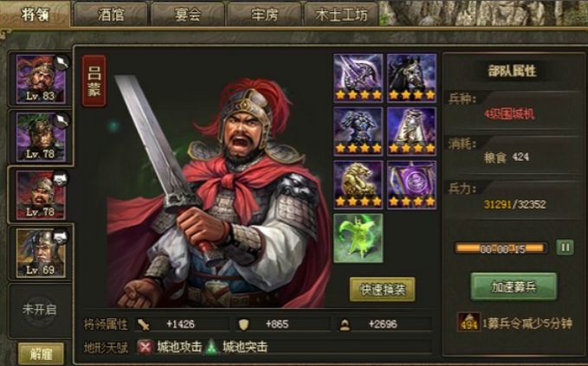588x366 pixels.
Task: Open the 宴会 tab
Action: 188,14
